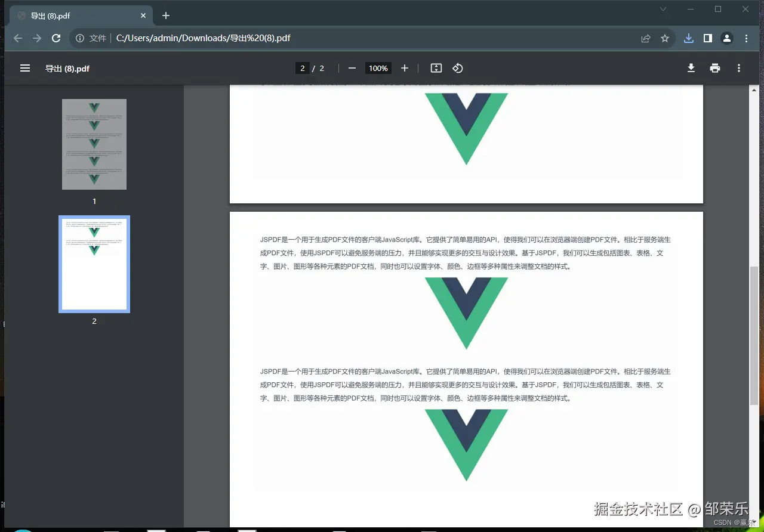
Task: Open the browser profile menu
Action: 726,38
